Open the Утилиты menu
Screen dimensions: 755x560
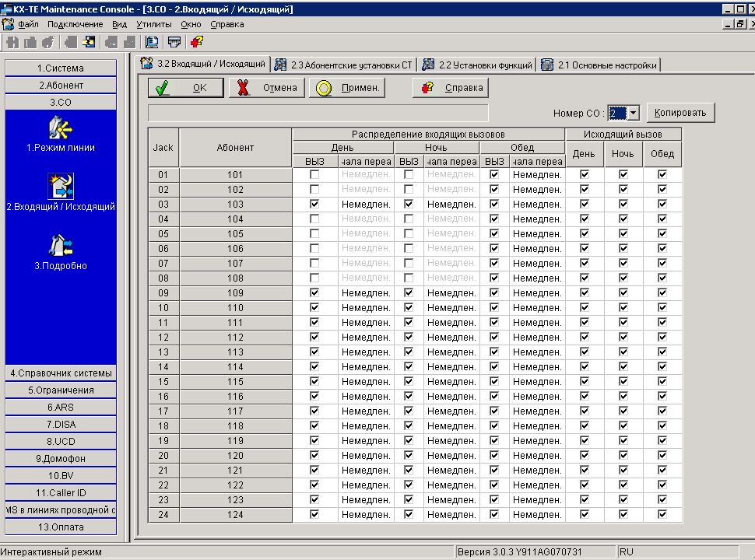pos(153,24)
